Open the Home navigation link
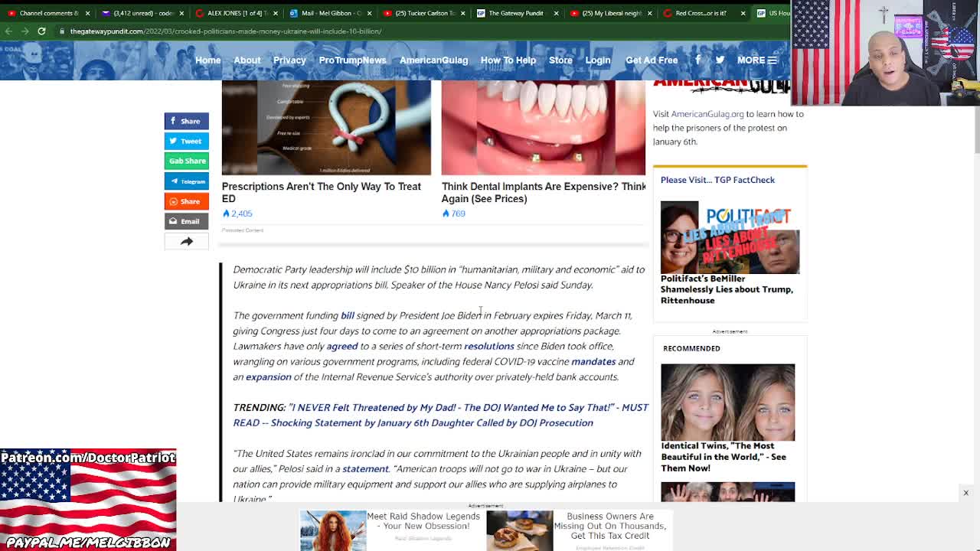 pos(207,60)
